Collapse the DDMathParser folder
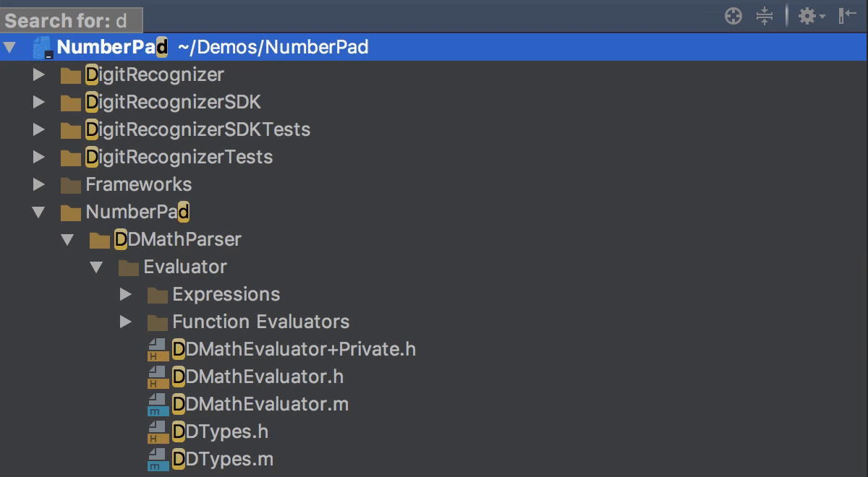Viewport: 868px width, 477px height. point(67,240)
